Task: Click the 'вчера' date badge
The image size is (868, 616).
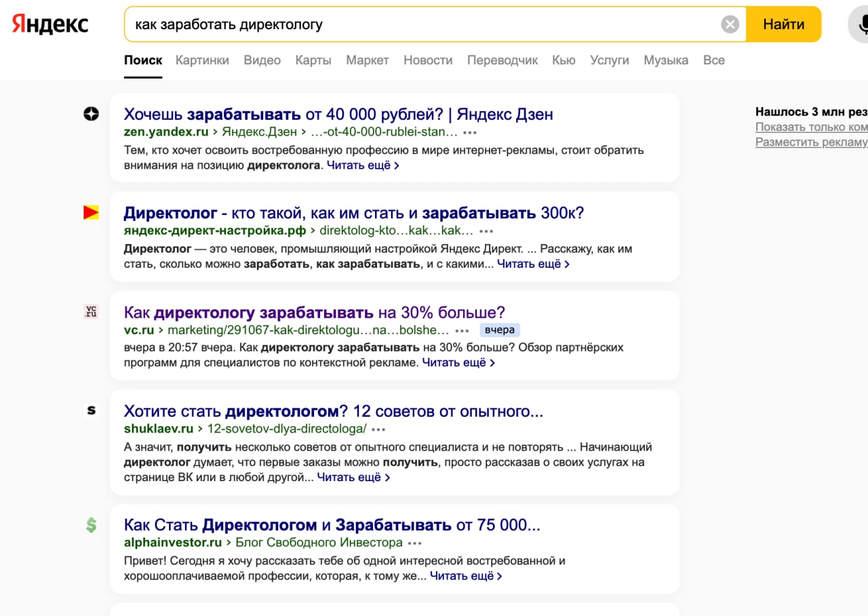Action: click(500, 330)
